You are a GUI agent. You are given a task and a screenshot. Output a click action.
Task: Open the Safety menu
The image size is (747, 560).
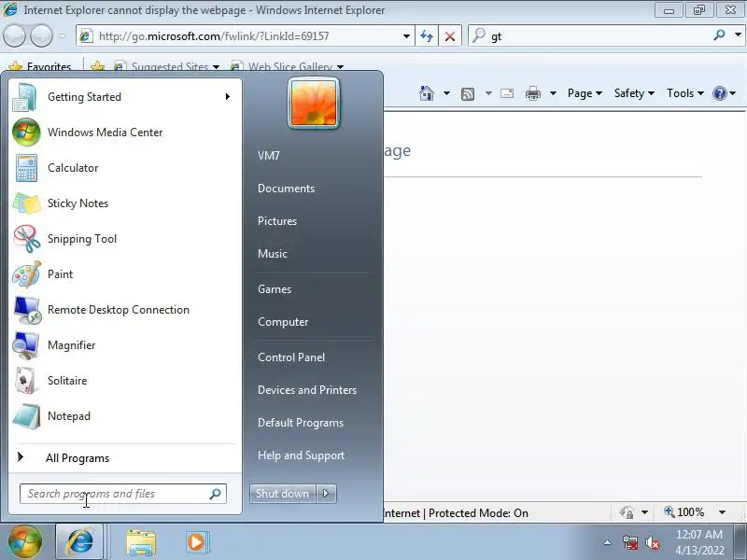634,93
